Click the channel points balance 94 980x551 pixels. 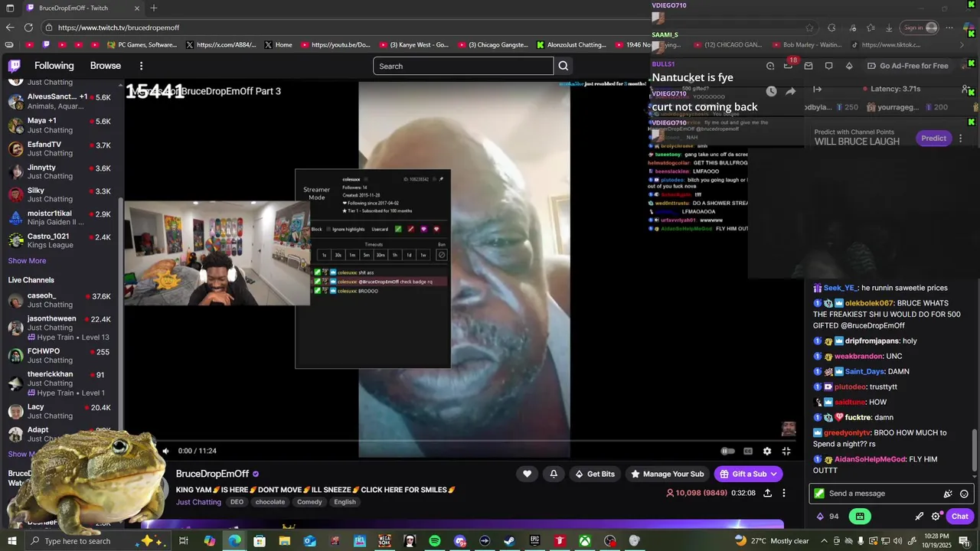pos(828,517)
